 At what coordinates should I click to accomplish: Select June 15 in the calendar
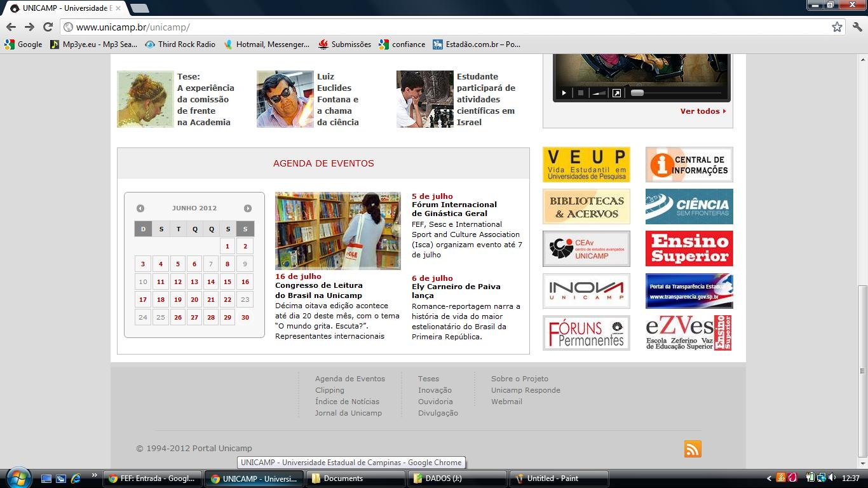pos(227,282)
